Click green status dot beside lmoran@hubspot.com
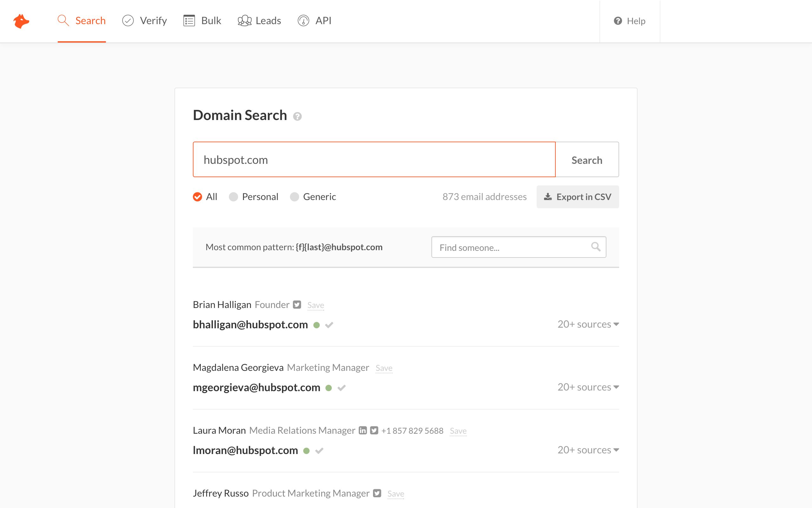The image size is (812, 508). tap(306, 451)
